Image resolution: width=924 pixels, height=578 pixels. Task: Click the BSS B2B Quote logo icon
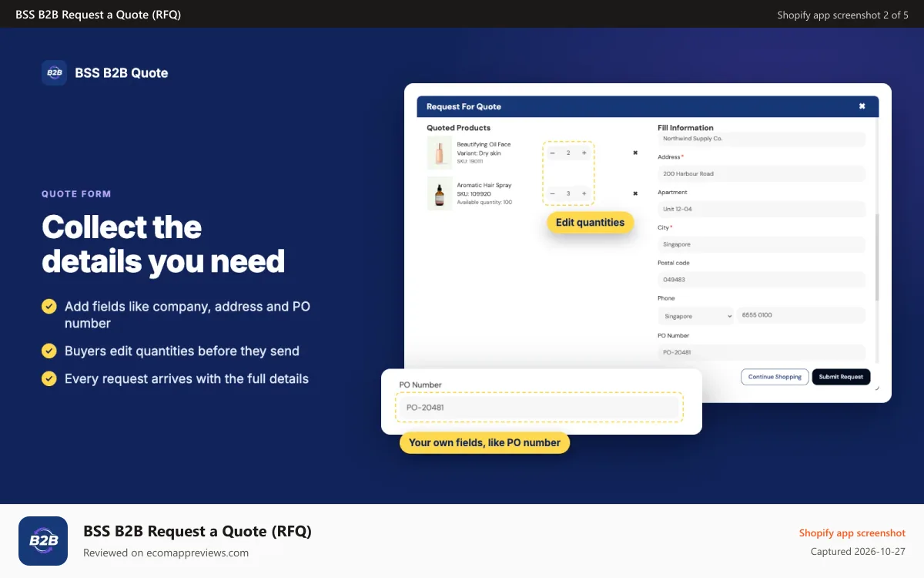(54, 72)
